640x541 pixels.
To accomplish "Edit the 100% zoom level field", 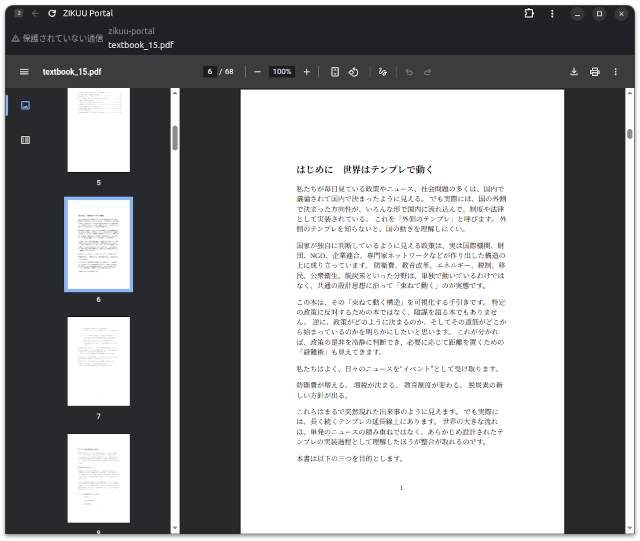I will tap(282, 72).
